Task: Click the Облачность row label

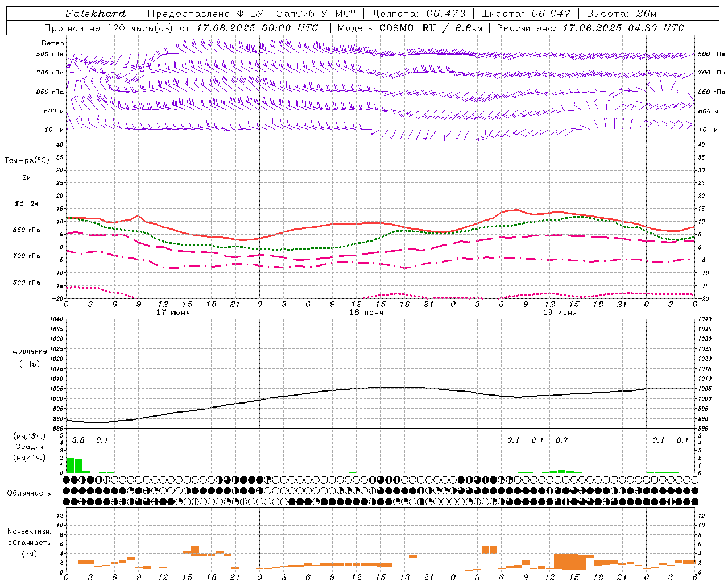Action: click(x=29, y=493)
